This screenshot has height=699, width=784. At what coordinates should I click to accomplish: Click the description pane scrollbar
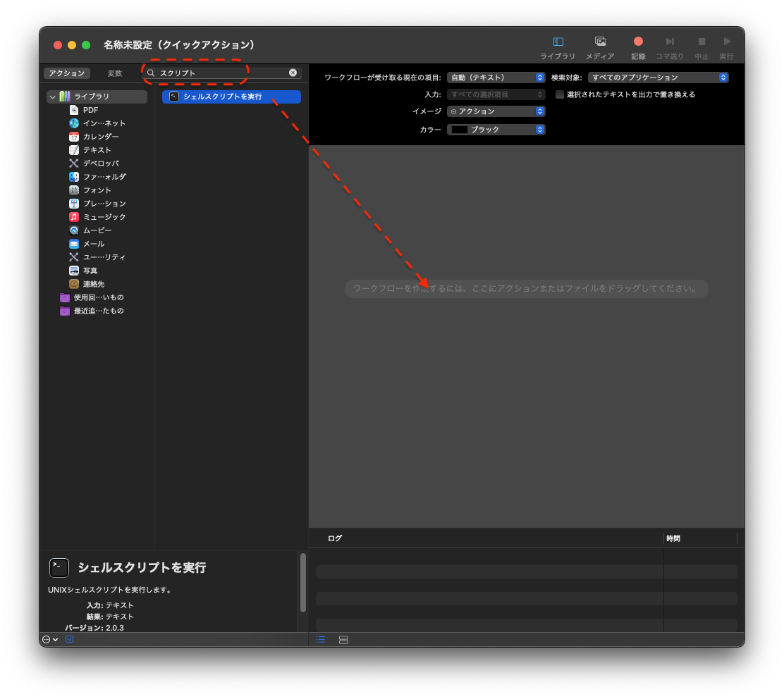(303, 583)
